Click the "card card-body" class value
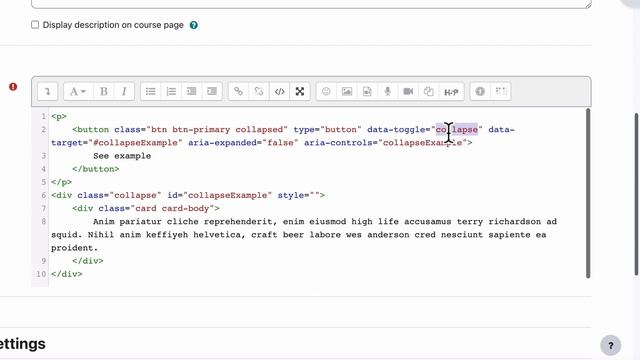640x360 pixels. pyautogui.click(x=172, y=208)
